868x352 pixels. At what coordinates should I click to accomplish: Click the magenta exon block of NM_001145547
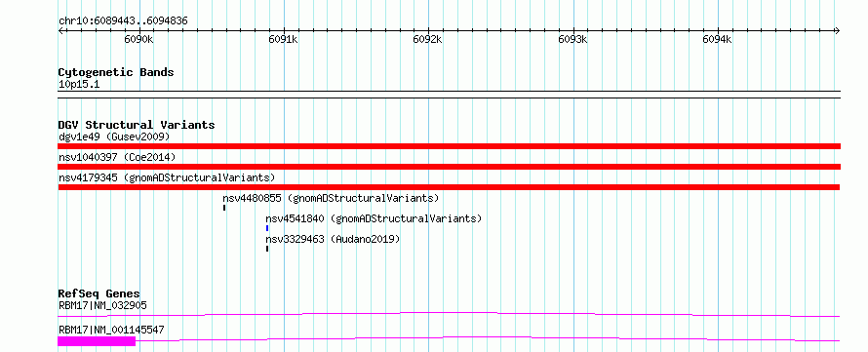(x=97, y=341)
